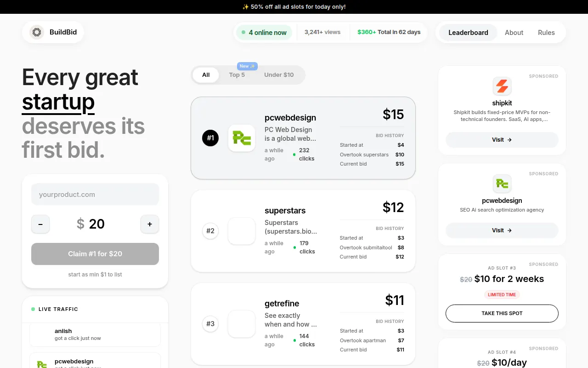Screen dimensions: 588x368
Task: Click the #2 rank badge
Action: tap(210, 231)
